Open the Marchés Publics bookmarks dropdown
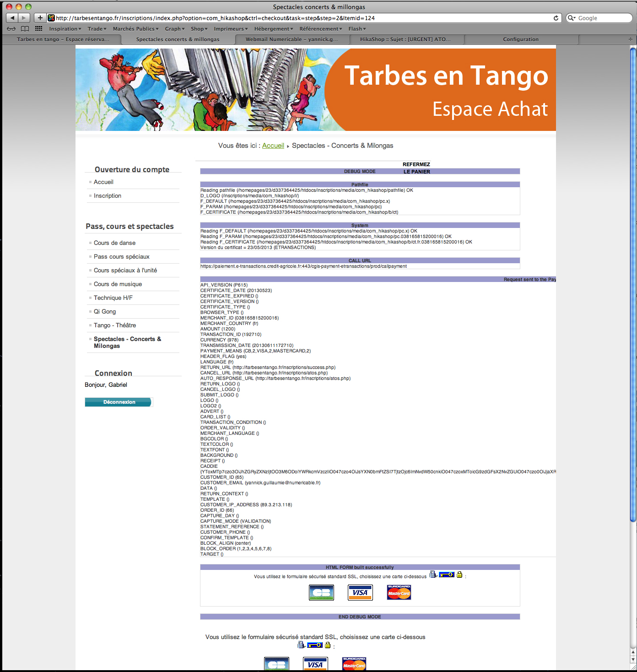This screenshot has height=672, width=637. [136, 29]
